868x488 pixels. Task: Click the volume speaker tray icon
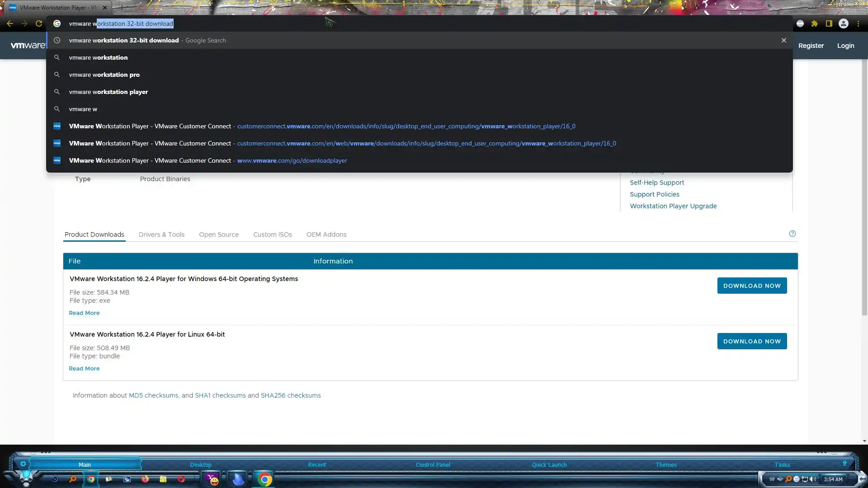click(813, 479)
